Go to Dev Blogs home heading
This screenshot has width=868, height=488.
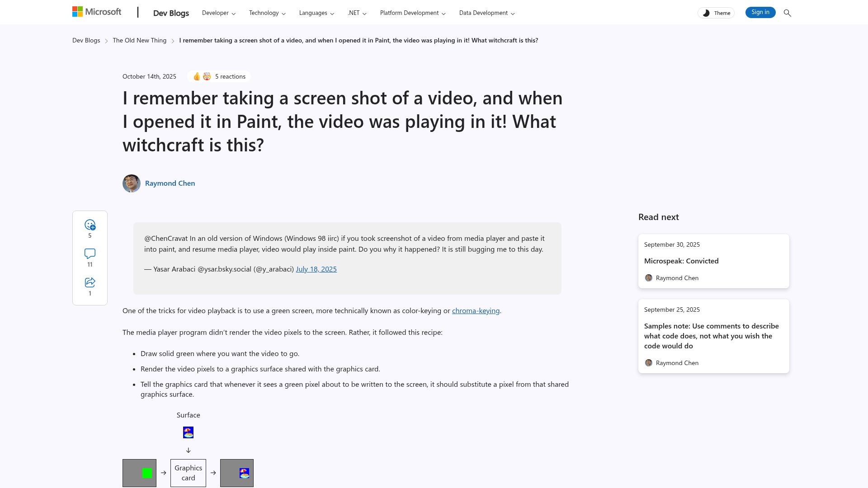click(x=171, y=13)
